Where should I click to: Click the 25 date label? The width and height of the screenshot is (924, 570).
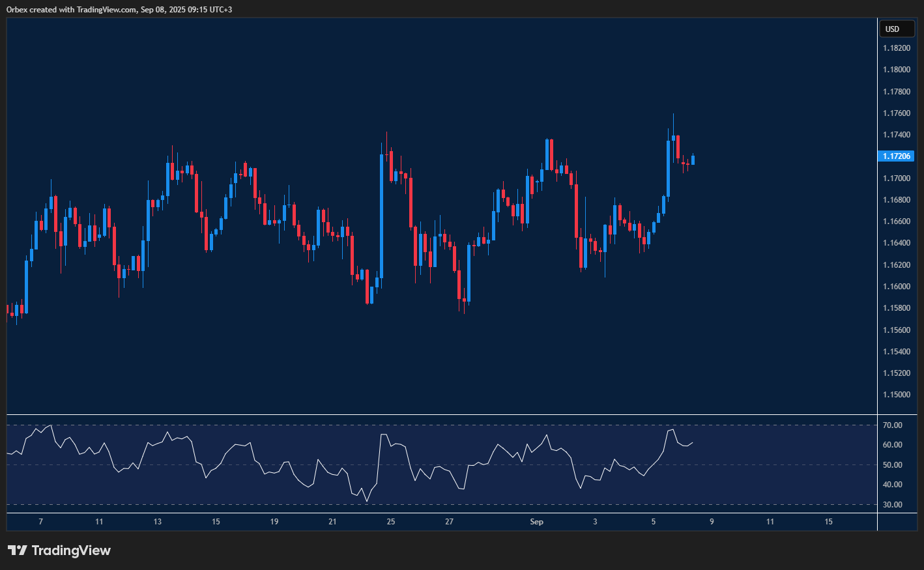[390, 522]
